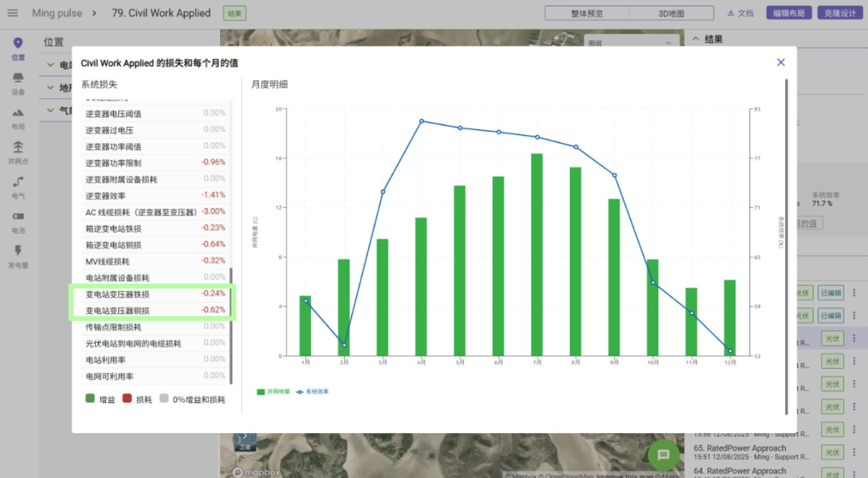
Task: Click the 编辑布局 button
Action: (x=788, y=14)
